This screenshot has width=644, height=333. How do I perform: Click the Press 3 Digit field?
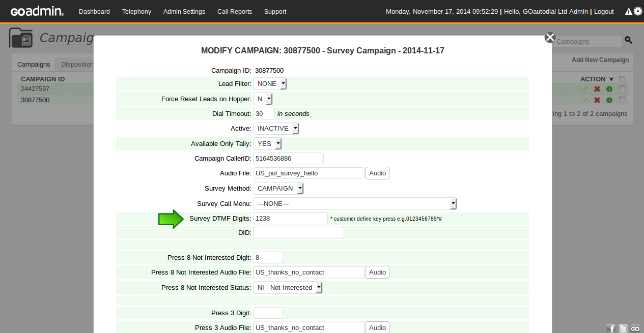pos(268,313)
